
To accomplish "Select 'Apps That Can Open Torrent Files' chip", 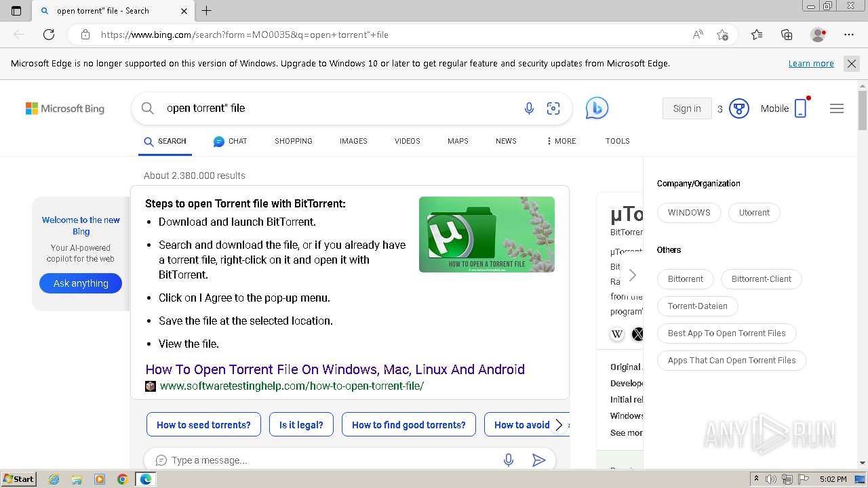I will (732, 360).
